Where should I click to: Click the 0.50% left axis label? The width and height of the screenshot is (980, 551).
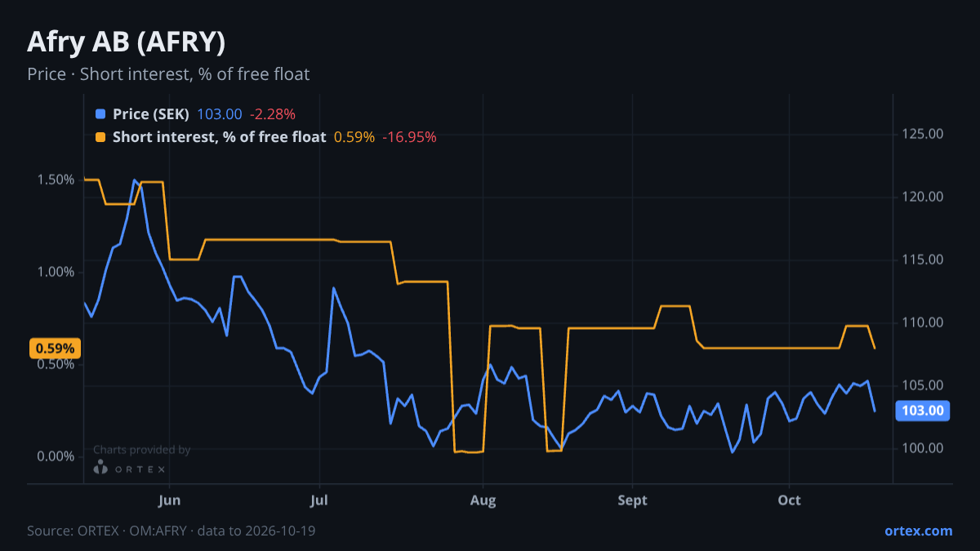pyautogui.click(x=56, y=364)
